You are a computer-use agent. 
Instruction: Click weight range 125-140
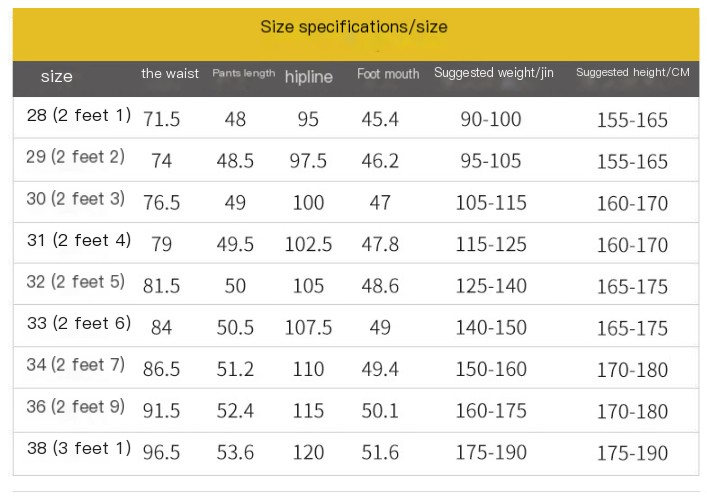click(x=491, y=286)
